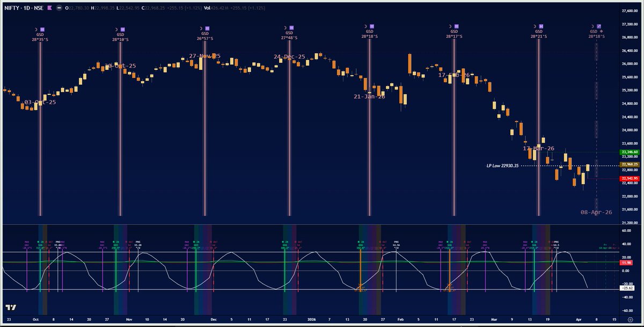The width and height of the screenshot is (644, 327).
Task: Click the 22,968.25 current price tag
Action: pos(629,165)
